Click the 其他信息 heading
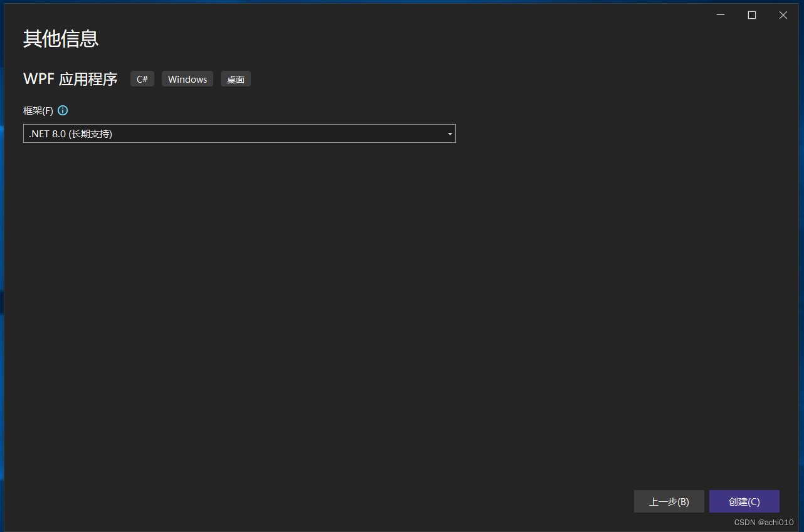Image resolution: width=804 pixels, height=532 pixels. pyautogui.click(x=61, y=39)
